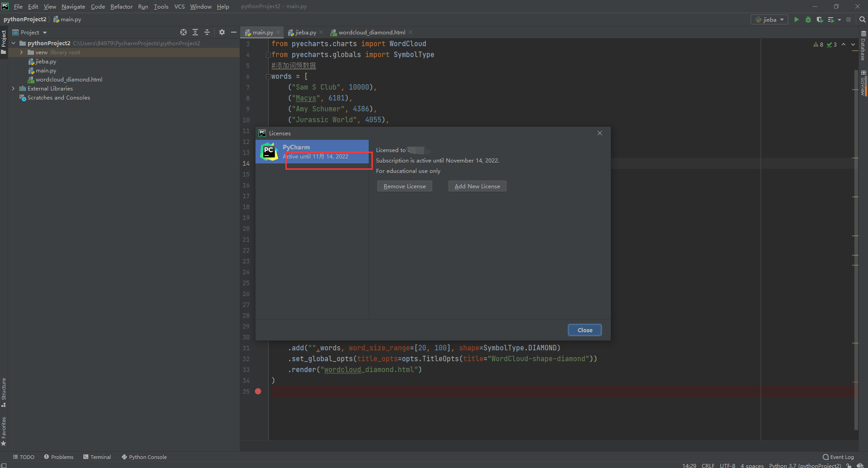Open the Terminal tool window
The image size is (868, 468).
[97, 457]
